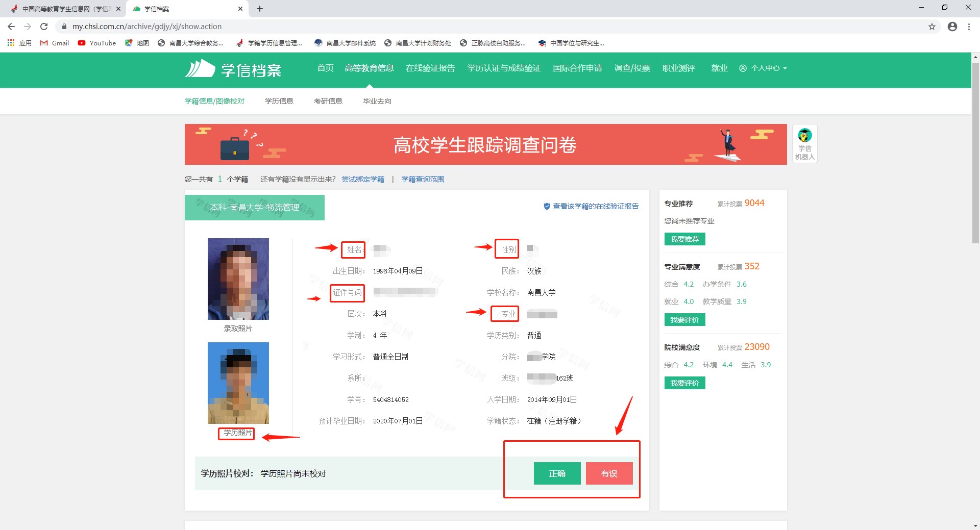Report error with 有误 button
980x530 pixels.
tap(609, 473)
